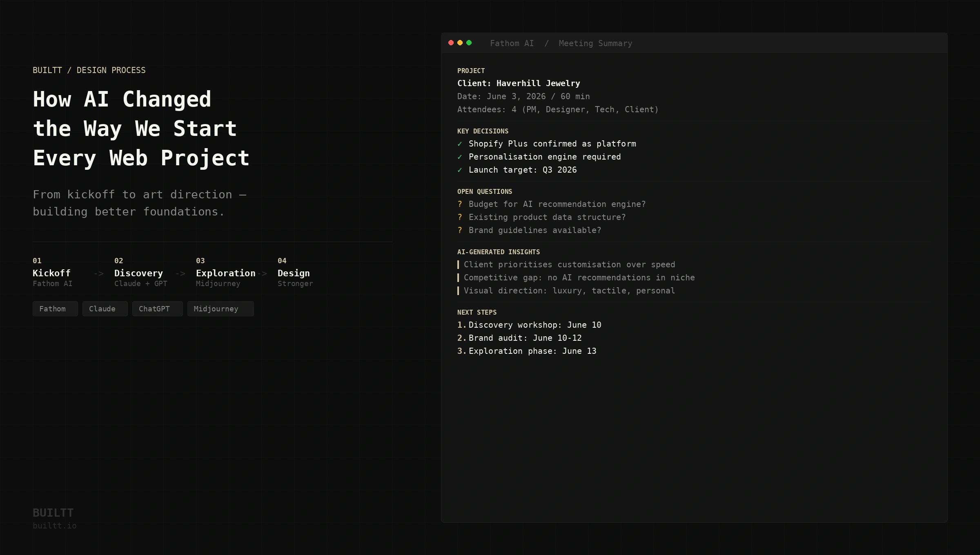Select "Client prioritises customisation over speed"
The height and width of the screenshot is (555, 980).
[570, 264]
